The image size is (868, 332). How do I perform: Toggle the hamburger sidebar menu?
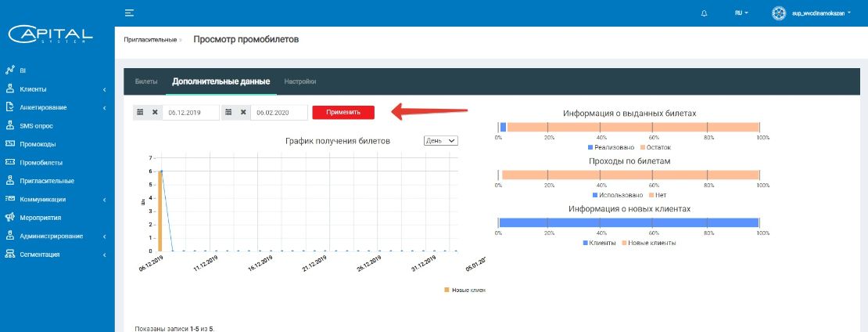pyautogui.click(x=129, y=13)
